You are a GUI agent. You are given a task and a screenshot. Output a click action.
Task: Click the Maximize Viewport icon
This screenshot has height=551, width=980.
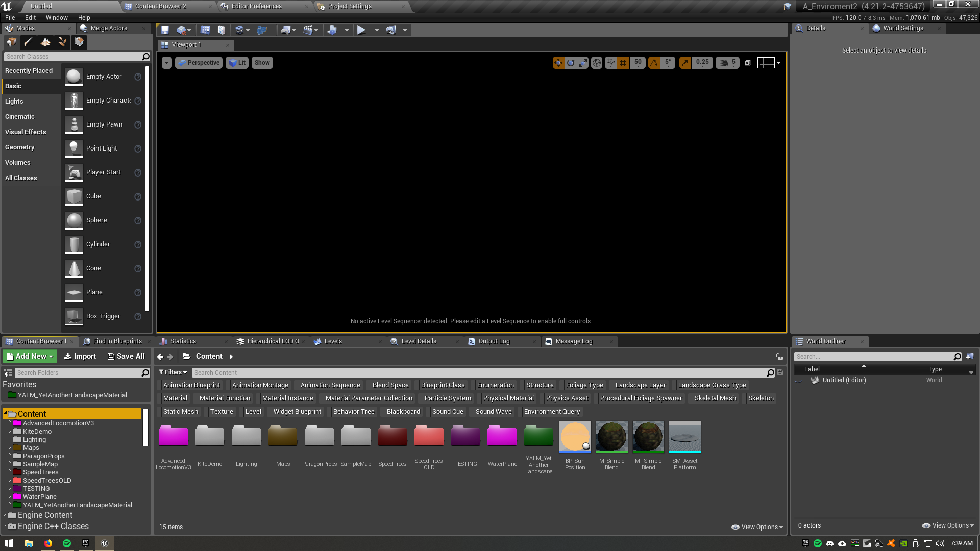pyautogui.click(x=748, y=63)
